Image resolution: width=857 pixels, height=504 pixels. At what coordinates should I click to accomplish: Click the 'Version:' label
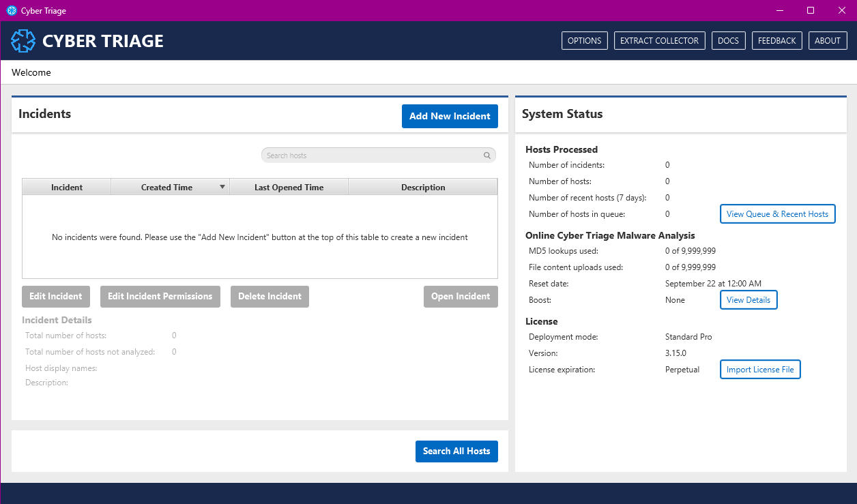pyautogui.click(x=544, y=353)
